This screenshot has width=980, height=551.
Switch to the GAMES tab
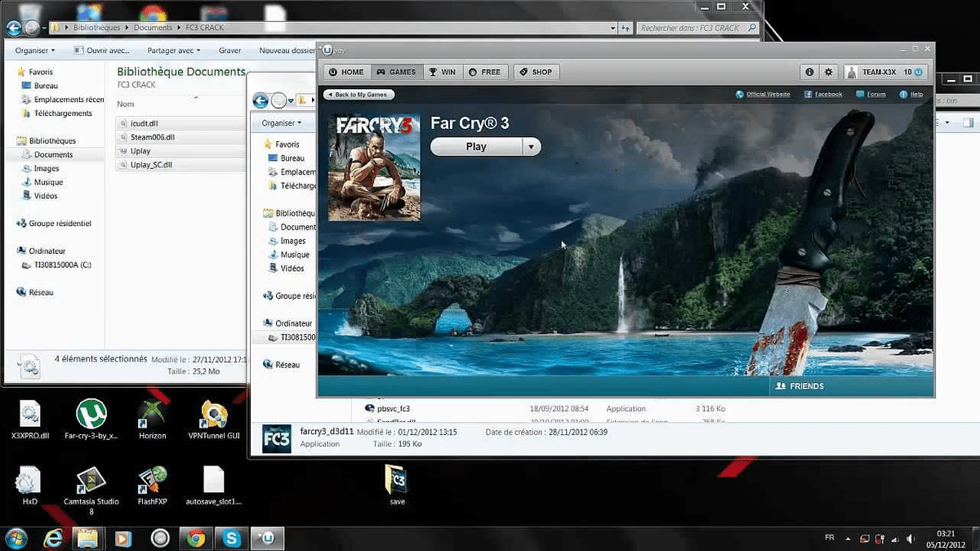point(396,72)
